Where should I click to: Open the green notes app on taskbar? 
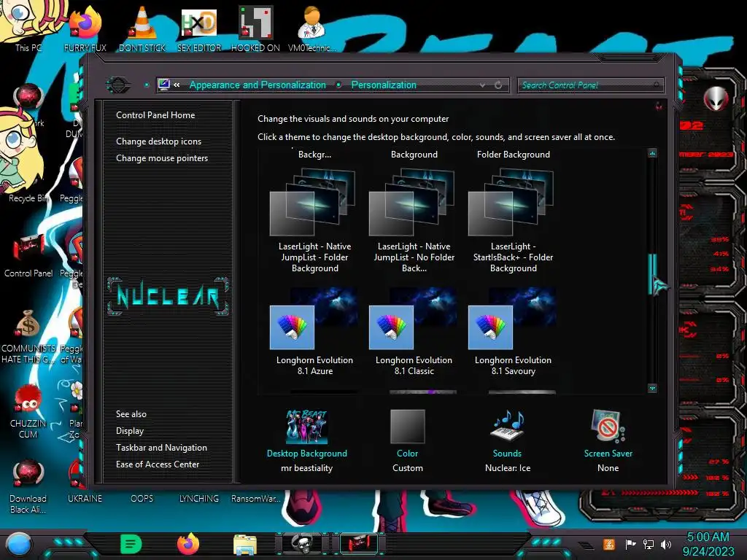[131, 544]
